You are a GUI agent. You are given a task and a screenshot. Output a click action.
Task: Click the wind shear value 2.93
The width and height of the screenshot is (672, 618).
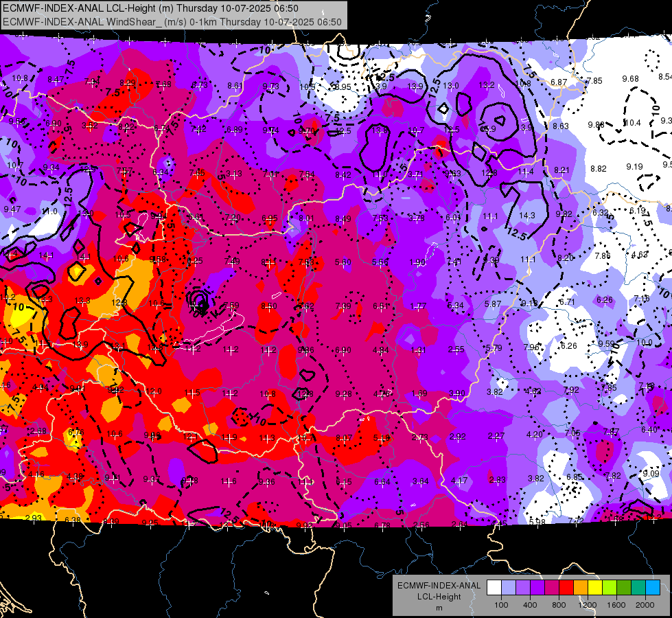pyautogui.click(x=34, y=518)
